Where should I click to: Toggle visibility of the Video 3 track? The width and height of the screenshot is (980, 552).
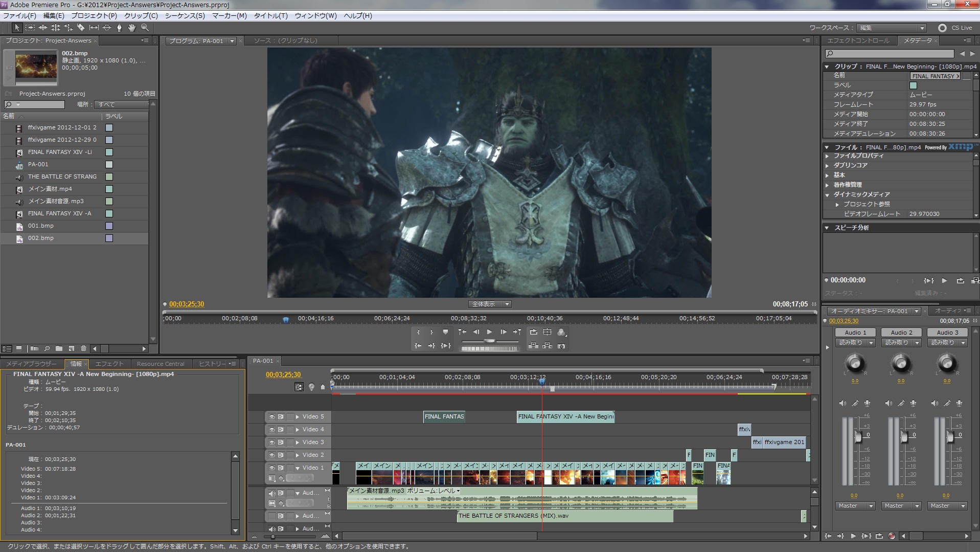[272, 443]
